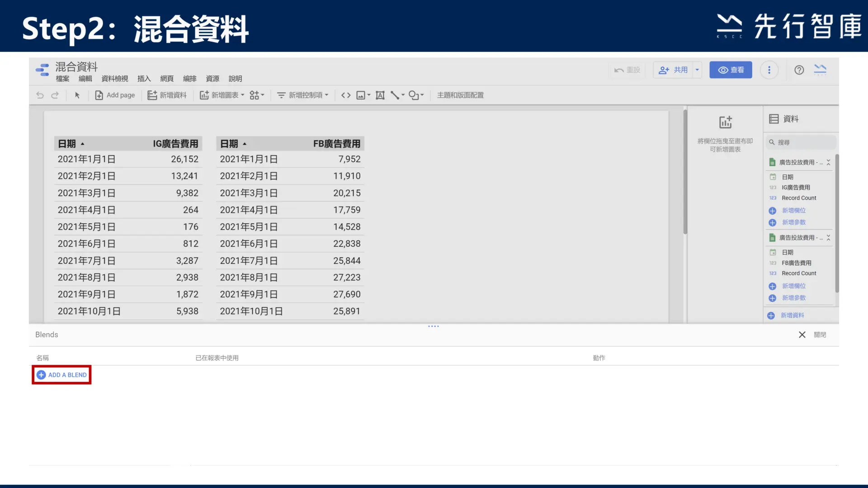Click the text box icon
Screen dimensions: 868x488
tap(380, 95)
